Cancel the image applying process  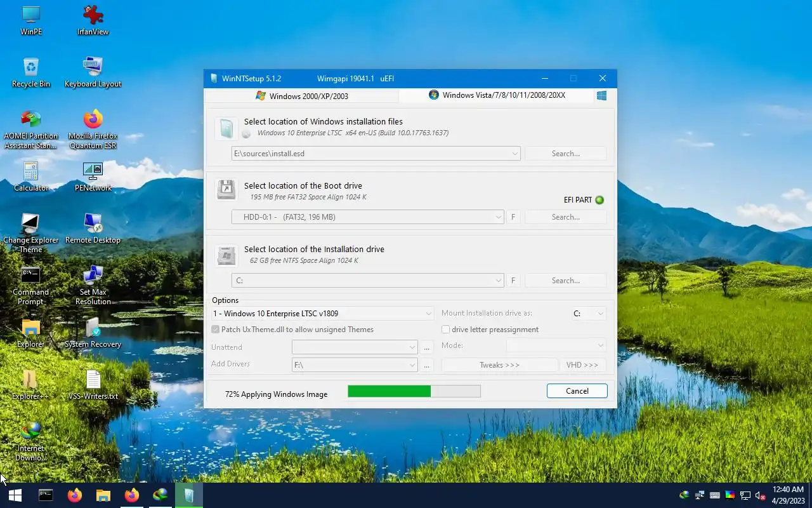(x=577, y=391)
